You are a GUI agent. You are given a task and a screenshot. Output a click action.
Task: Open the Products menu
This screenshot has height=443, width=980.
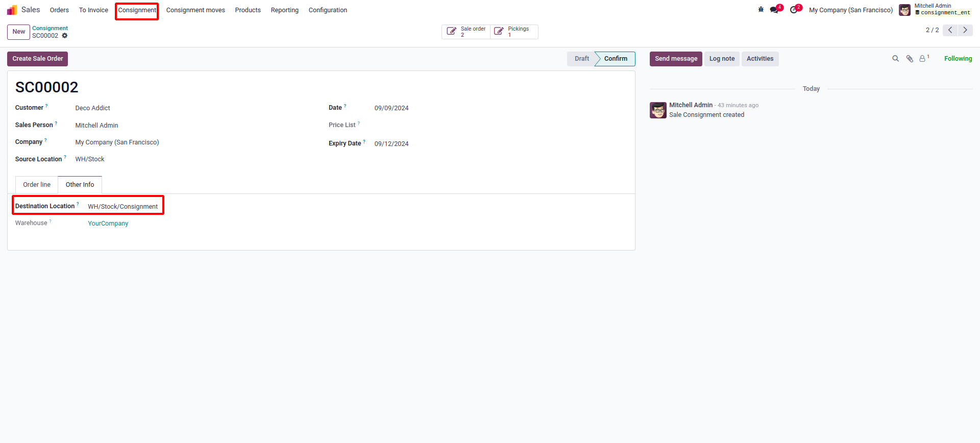[248, 10]
